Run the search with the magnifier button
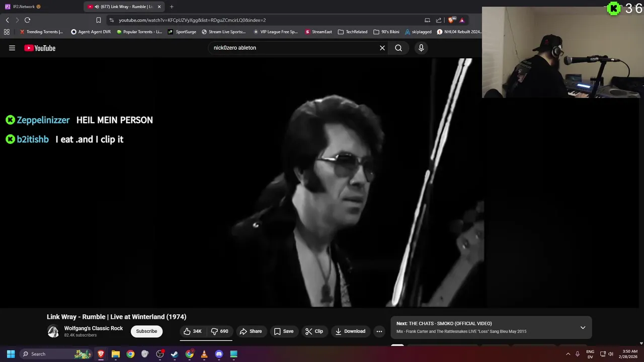Viewport: 644px width, 362px height. [398, 48]
